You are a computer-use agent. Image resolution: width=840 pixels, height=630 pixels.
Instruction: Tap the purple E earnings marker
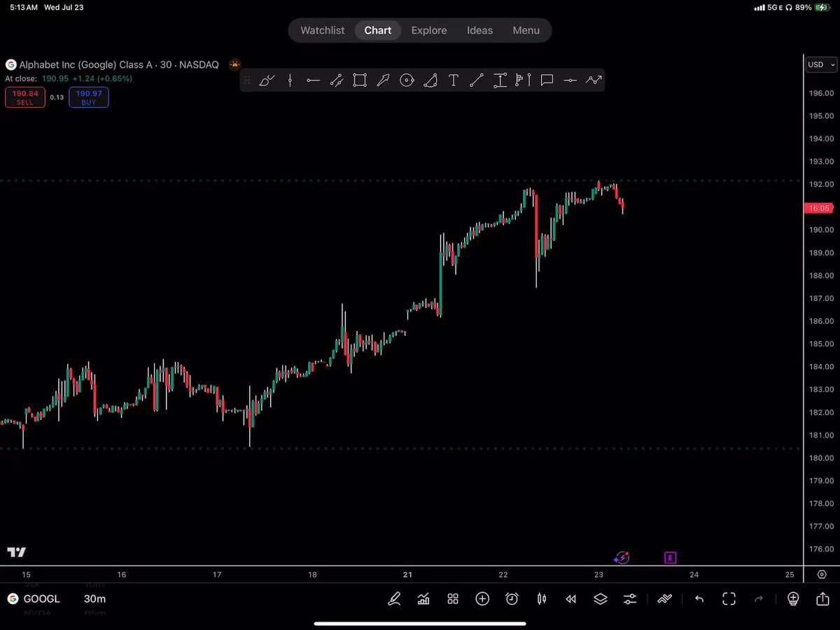671,558
